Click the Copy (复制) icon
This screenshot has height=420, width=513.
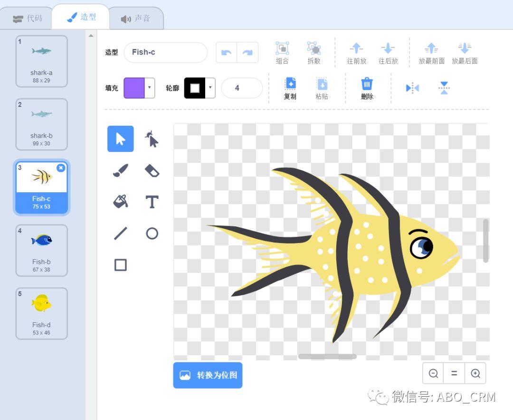pyautogui.click(x=290, y=88)
